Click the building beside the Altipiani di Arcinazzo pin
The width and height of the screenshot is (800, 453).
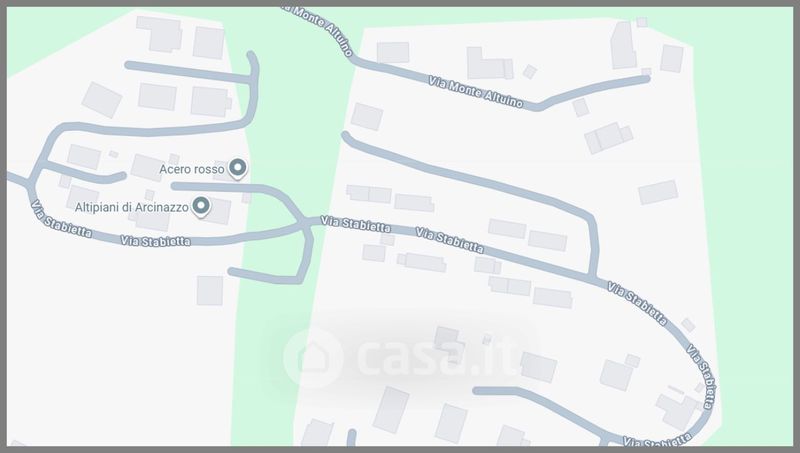click(218, 211)
